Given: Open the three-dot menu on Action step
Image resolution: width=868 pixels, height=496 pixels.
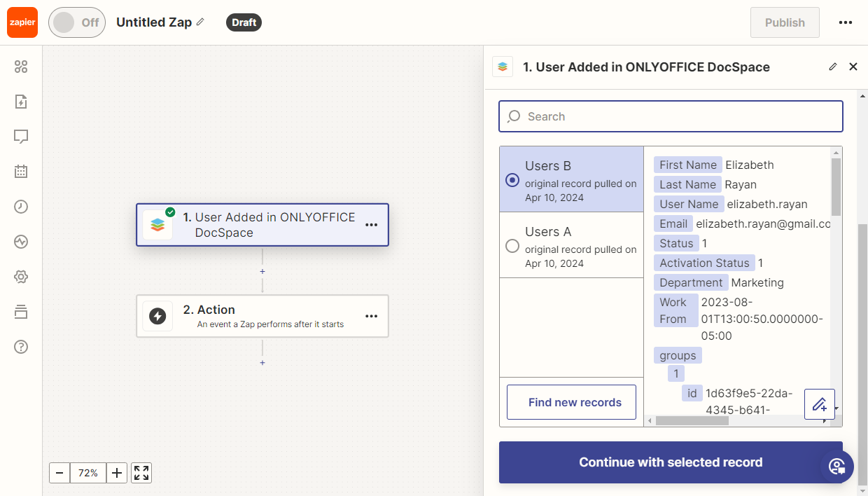Looking at the screenshot, I should click(371, 316).
